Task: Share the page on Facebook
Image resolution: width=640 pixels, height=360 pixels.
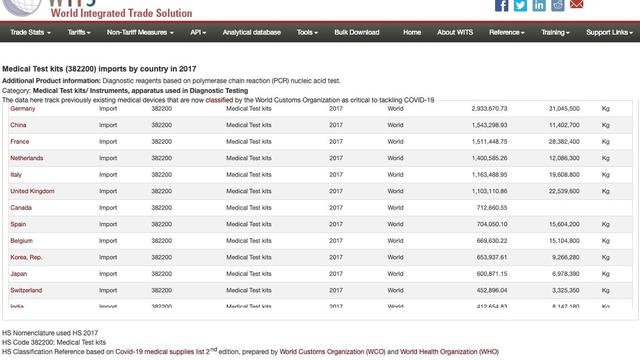Action: pyautogui.click(x=501, y=5)
